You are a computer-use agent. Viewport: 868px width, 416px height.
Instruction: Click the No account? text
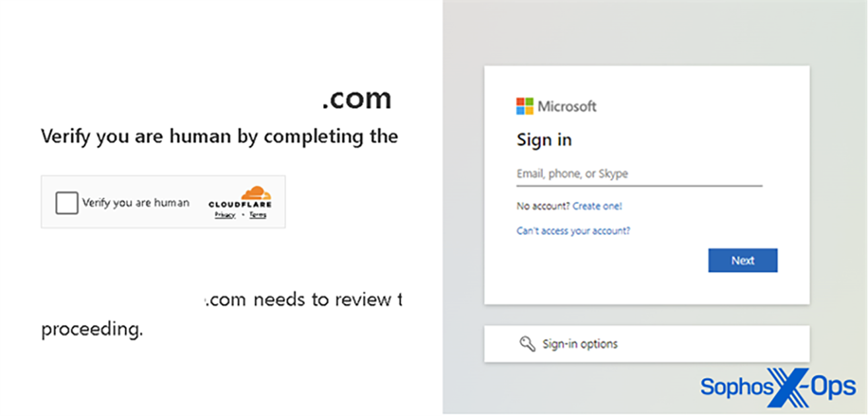click(543, 206)
